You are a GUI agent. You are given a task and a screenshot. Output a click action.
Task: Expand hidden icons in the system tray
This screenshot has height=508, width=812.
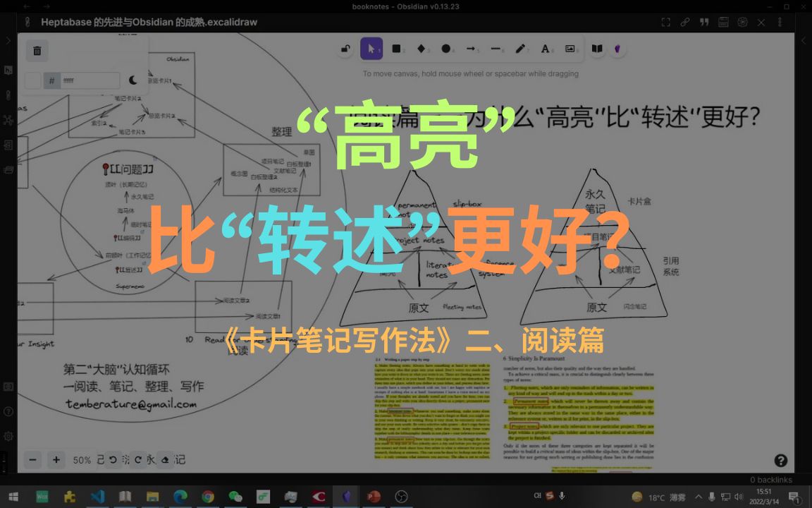click(x=698, y=496)
